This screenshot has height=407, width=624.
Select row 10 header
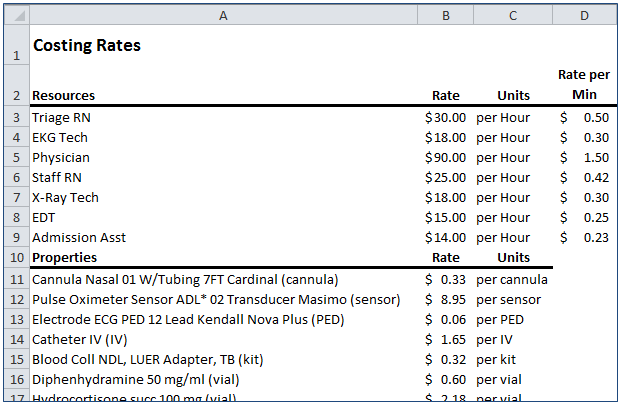point(16,257)
